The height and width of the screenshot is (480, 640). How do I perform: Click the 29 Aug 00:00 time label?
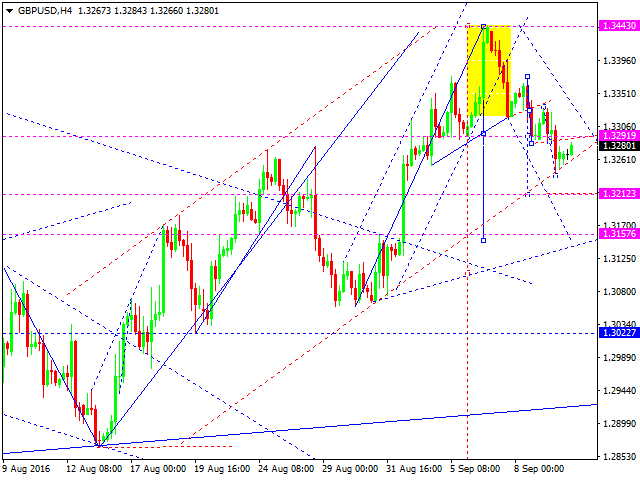[x=350, y=469]
